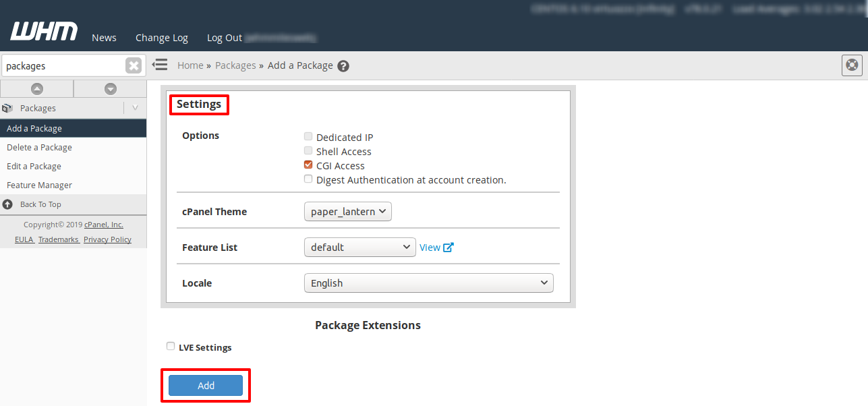The height and width of the screenshot is (406, 868).
Task: Expand the Locale dropdown
Action: (428, 283)
